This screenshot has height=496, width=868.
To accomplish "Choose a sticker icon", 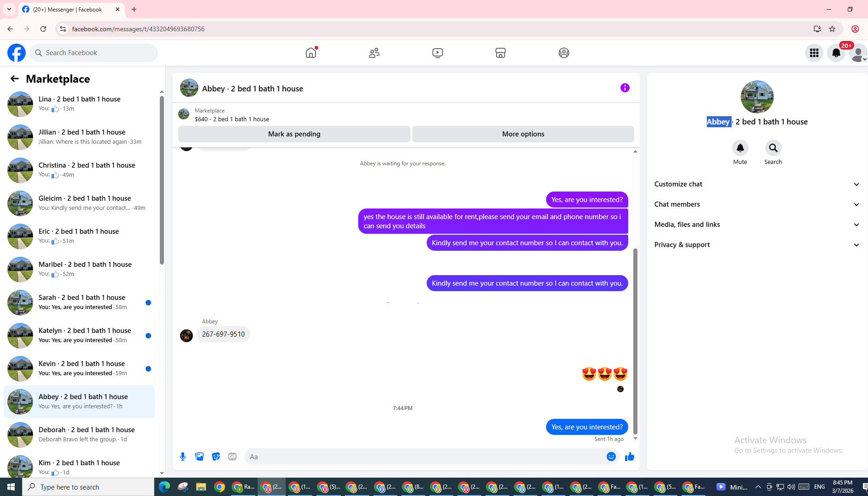I will point(216,457).
